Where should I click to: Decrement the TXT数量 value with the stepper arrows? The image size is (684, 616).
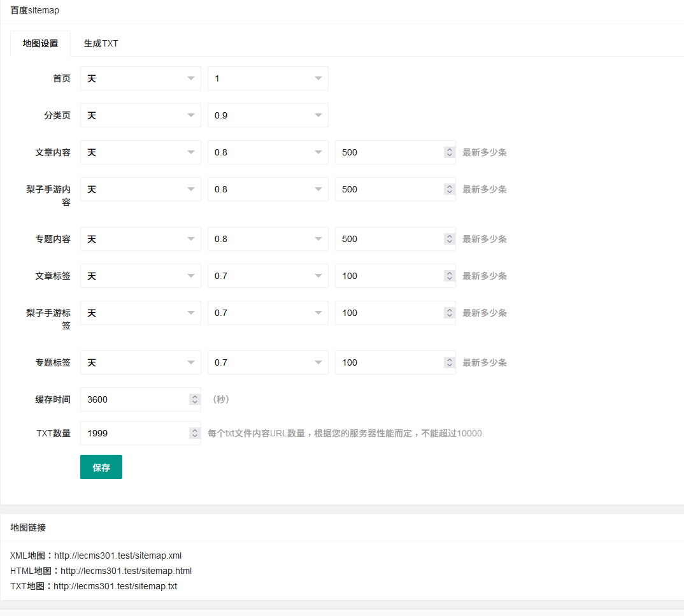[x=194, y=436]
